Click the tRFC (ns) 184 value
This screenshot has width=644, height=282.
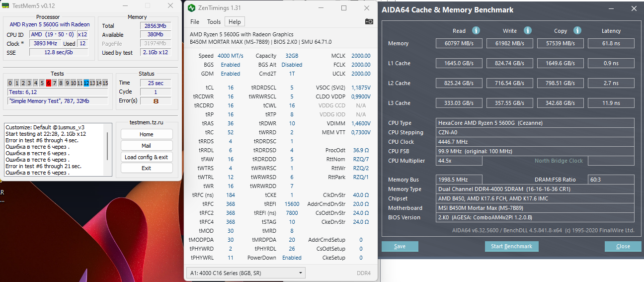pyautogui.click(x=231, y=195)
